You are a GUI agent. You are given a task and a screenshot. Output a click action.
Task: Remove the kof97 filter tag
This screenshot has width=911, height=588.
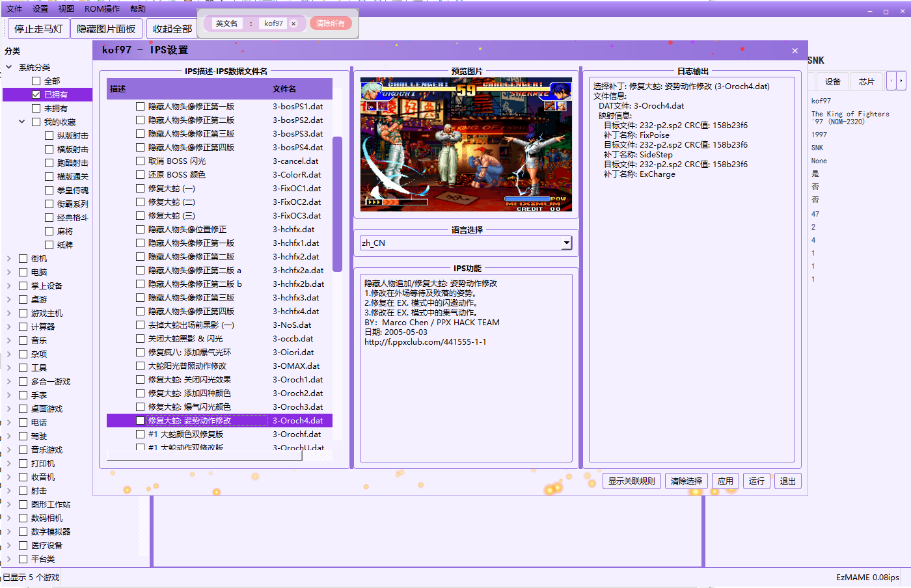293,23
